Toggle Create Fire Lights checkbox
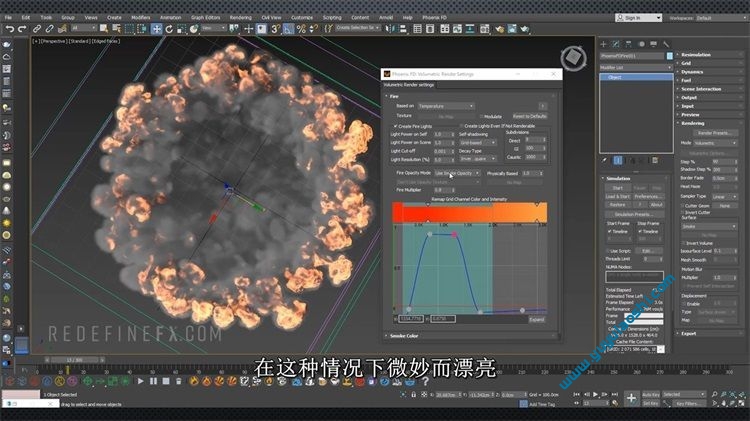 (x=396, y=126)
